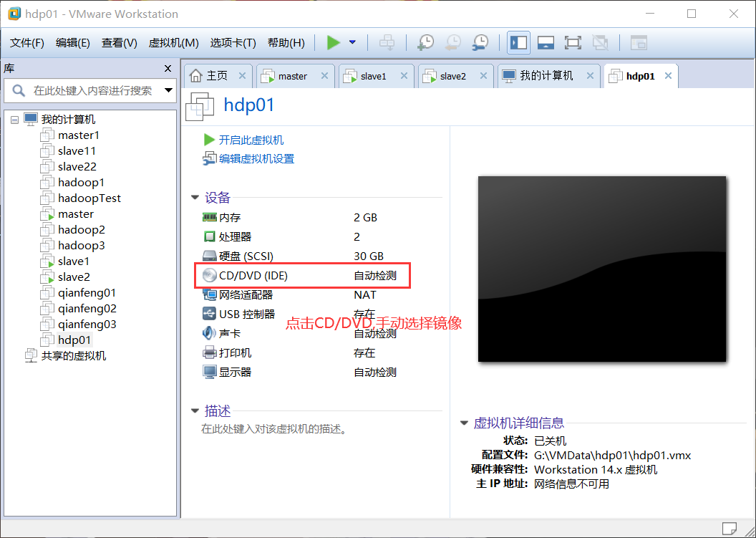This screenshot has height=538, width=756.
Task: Open the 查看(V) menu
Action: pos(119,43)
